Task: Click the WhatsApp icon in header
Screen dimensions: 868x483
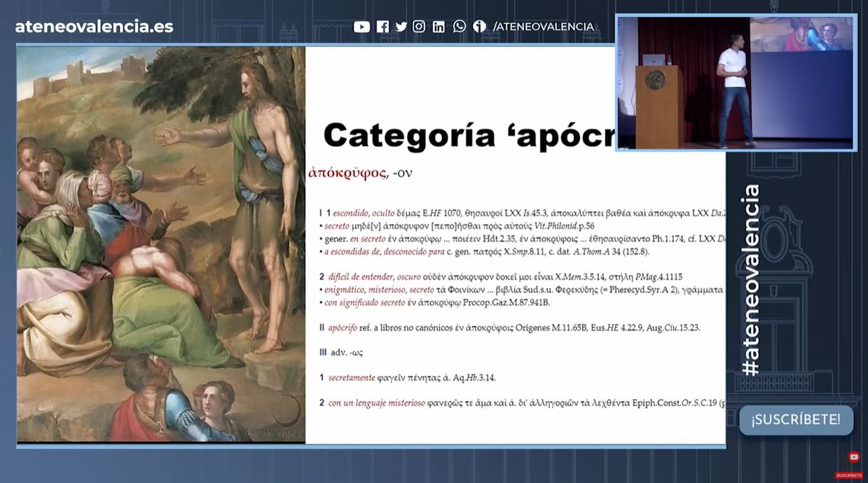Action: (x=459, y=27)
